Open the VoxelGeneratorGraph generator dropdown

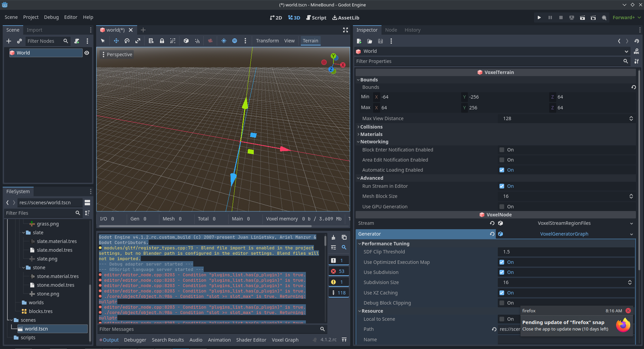632,234
